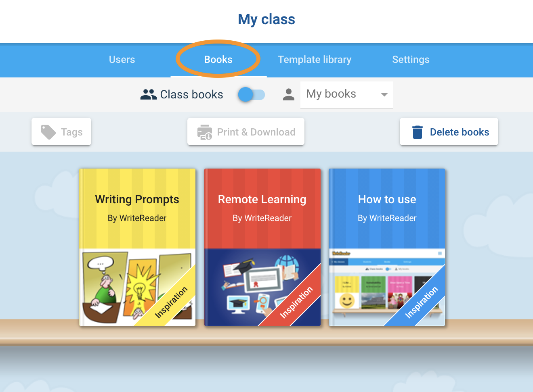Open the Writing Prompts book cover
533x392 pixels.
[137, 247]
